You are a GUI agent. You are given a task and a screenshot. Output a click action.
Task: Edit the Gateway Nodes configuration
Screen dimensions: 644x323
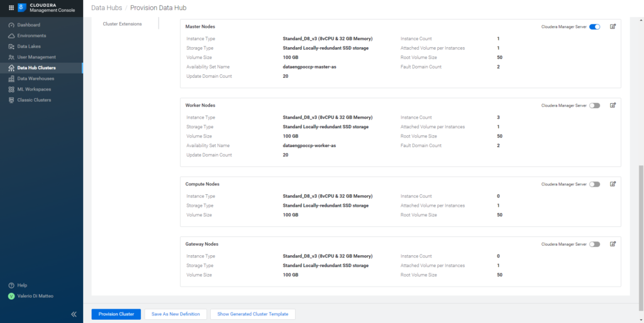(613, 244)
